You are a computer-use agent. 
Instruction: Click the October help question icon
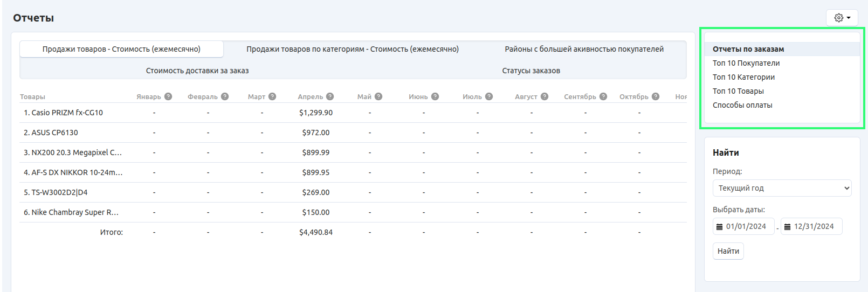point(656,96)
